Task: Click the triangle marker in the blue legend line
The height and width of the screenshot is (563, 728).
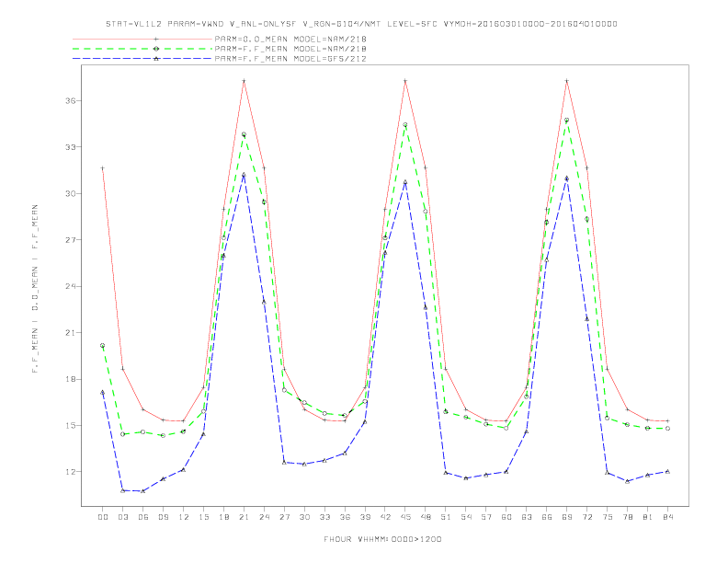Action: (x=156, y=59)
